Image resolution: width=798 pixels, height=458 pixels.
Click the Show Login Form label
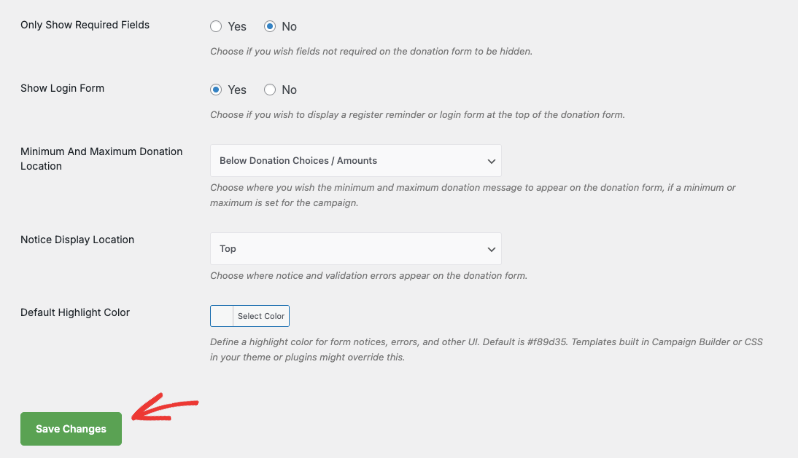click(62, 88)
